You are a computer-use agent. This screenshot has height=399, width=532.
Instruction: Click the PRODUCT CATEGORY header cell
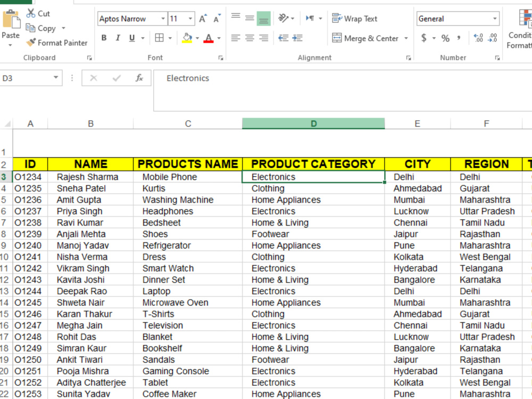pyautogui.click(x=313, y=164)
